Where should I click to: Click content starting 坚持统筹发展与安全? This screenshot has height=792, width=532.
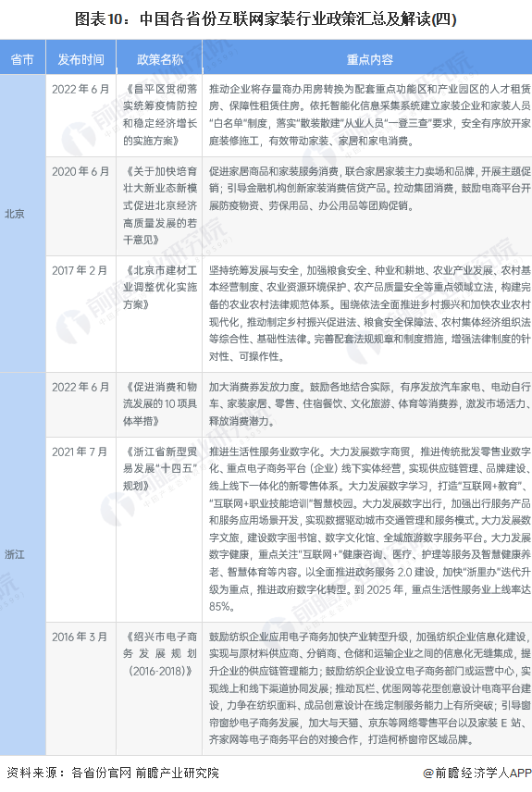tap(370, 313)
